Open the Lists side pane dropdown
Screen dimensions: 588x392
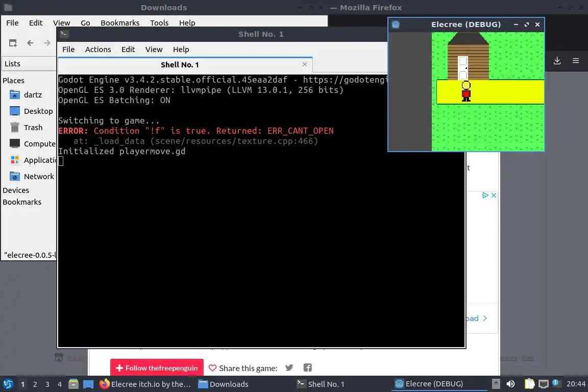(x=29, y=64)
